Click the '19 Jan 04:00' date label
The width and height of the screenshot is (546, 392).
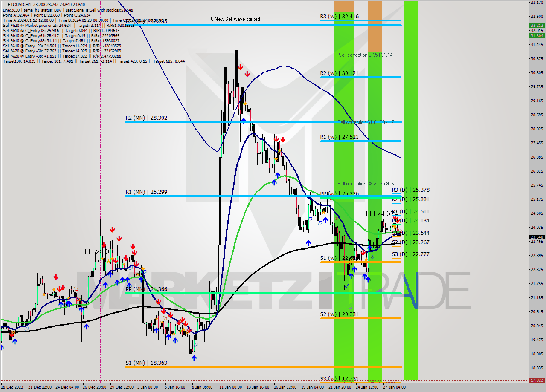click(x=312, y=387)
